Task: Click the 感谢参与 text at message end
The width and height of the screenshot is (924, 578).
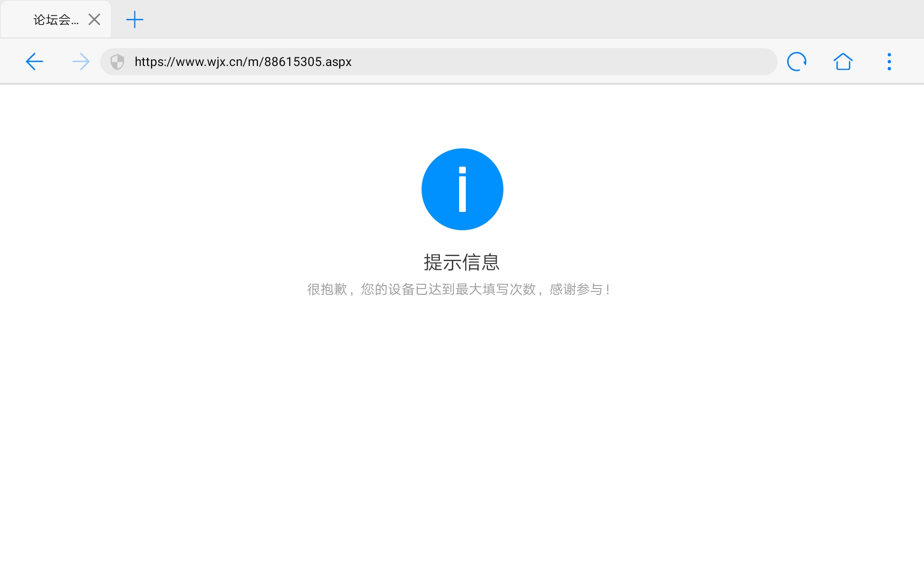Action: pos(576,289)
